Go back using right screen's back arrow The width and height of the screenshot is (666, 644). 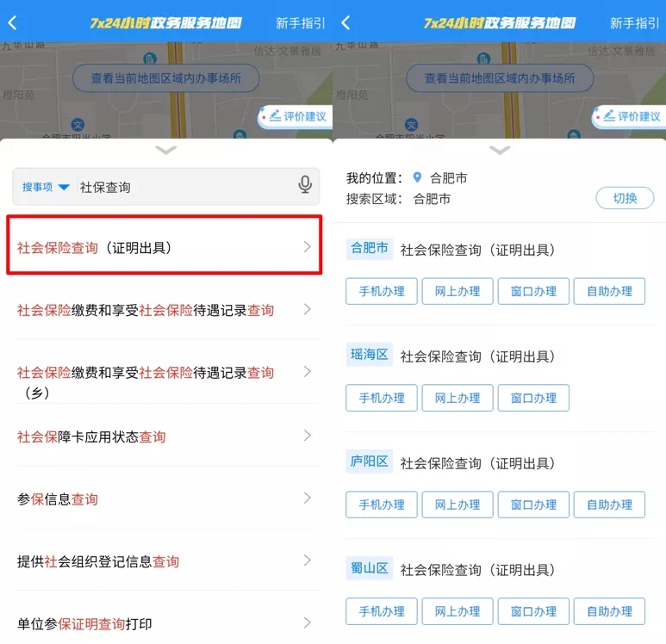coord(346,23)
